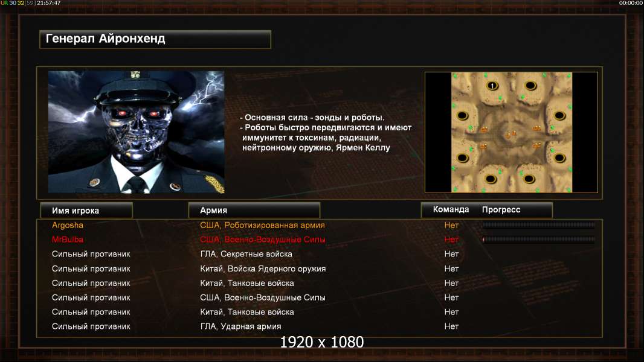Click США, Роботизированная армия entry

[x=262, y=225]
